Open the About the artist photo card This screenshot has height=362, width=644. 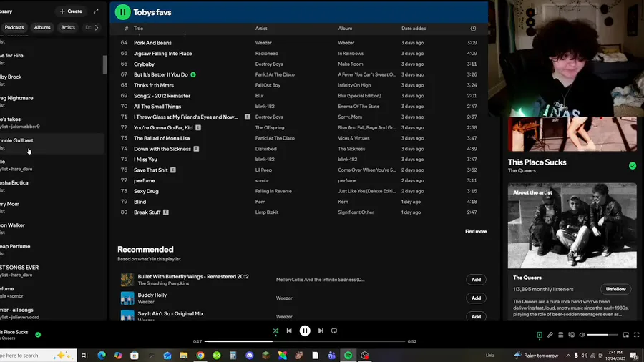572,226
